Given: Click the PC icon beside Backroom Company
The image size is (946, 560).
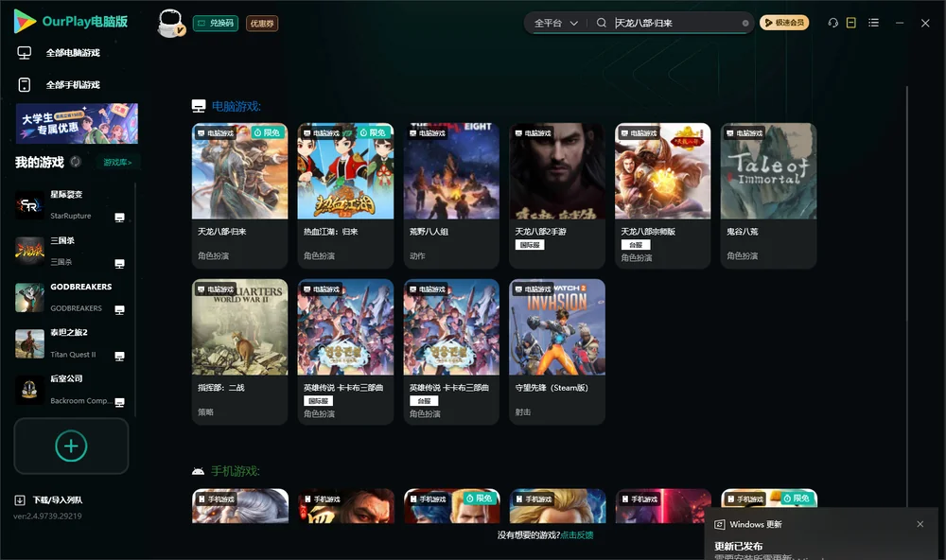Looking at the screenshot, I should click(x=119, y=403).
